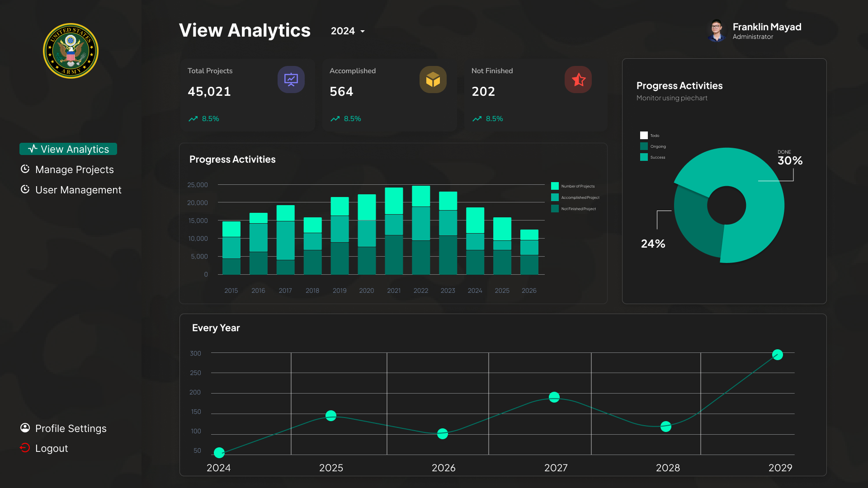Click the 2027 data point on the line chart
The width and height of the screenshot is (868, 488).
(x=554, y=397)
